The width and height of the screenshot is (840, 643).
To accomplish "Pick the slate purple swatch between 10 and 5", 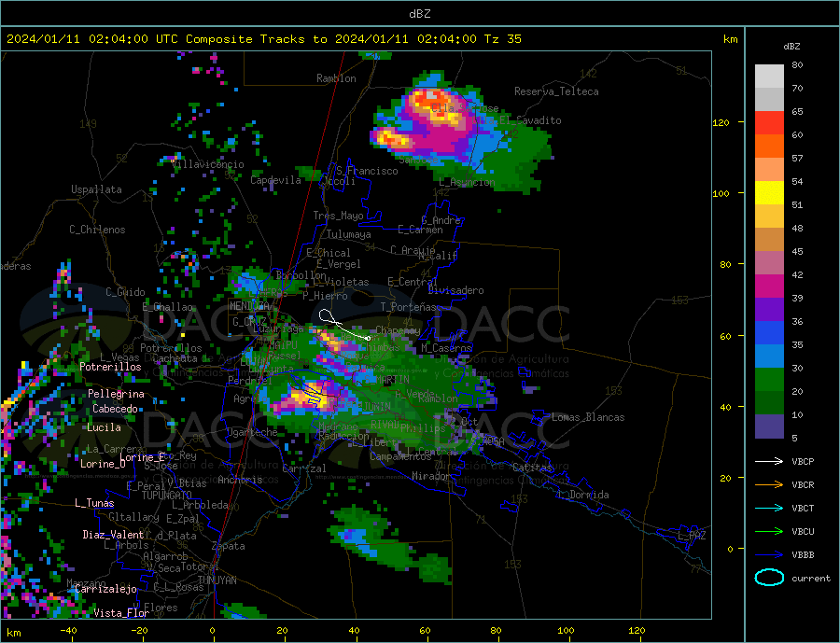I will click(x=769, y=426).
